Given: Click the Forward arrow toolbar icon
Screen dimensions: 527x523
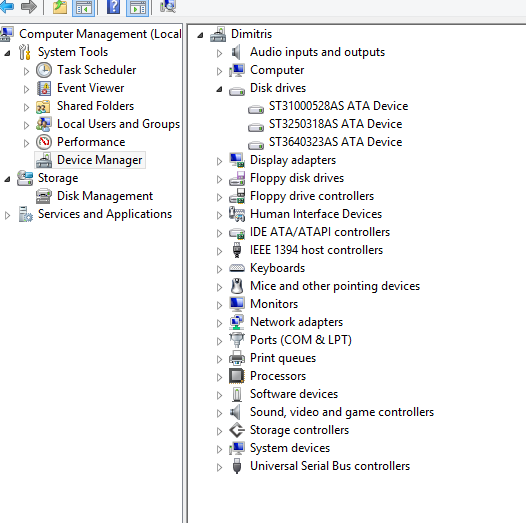Looking at the screenshot, I should 29,7.
